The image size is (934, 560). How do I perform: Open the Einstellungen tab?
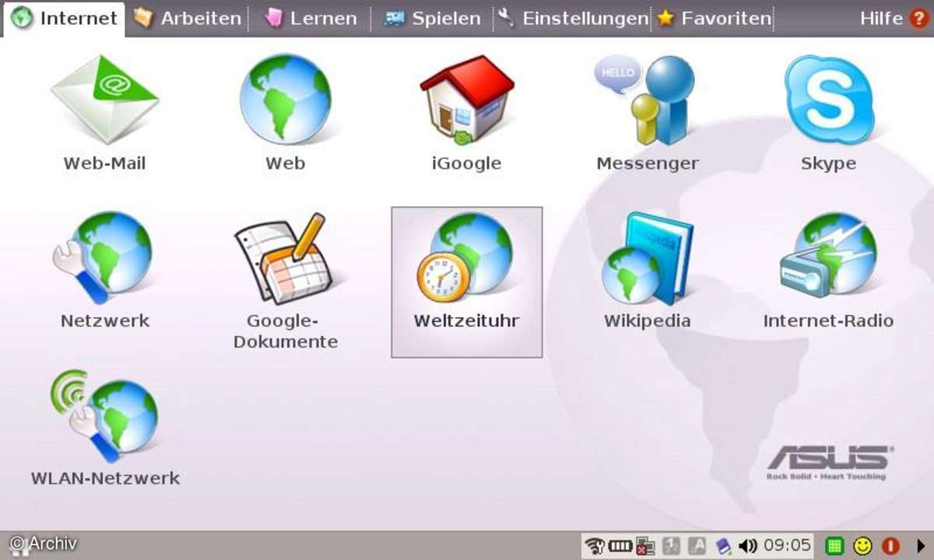click(574, 18)
